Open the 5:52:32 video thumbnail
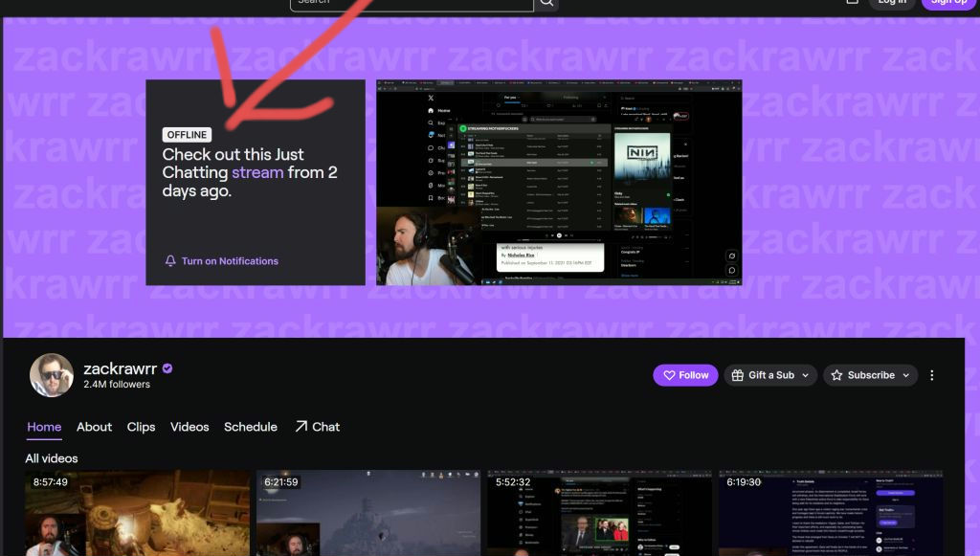The height and width of the screenshot is (556, 980). coord(600,513)
